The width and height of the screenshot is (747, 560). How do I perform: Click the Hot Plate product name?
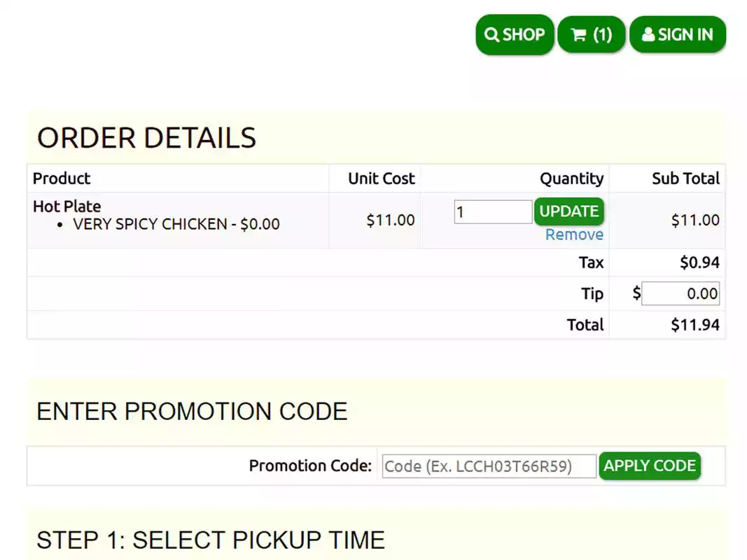point(67,206)
